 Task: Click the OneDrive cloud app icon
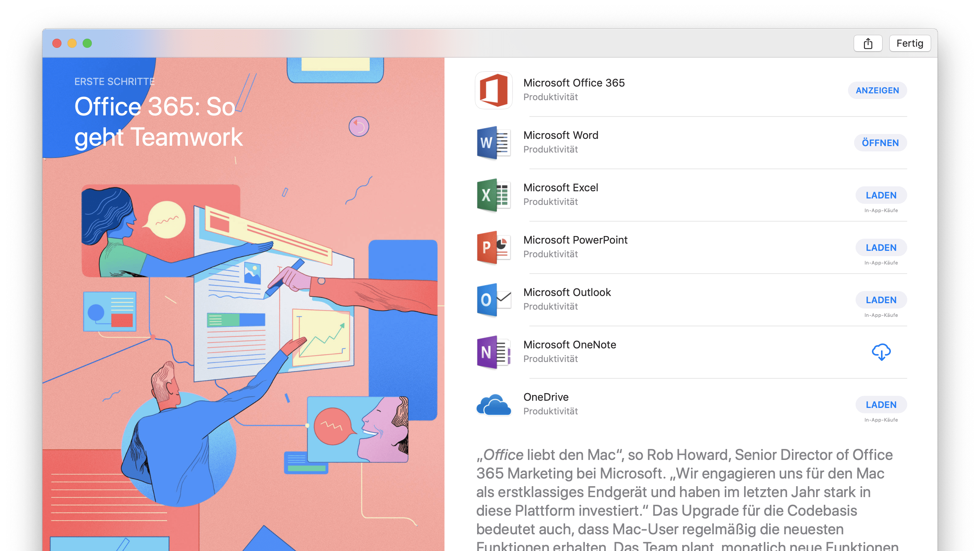click(493, 405)
